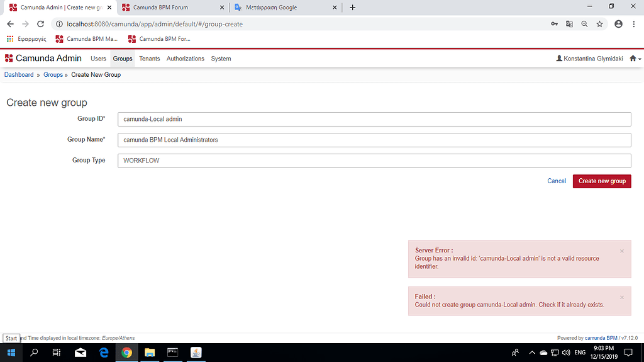
Task: Click the Group Type input field
Action: [374, 161]
